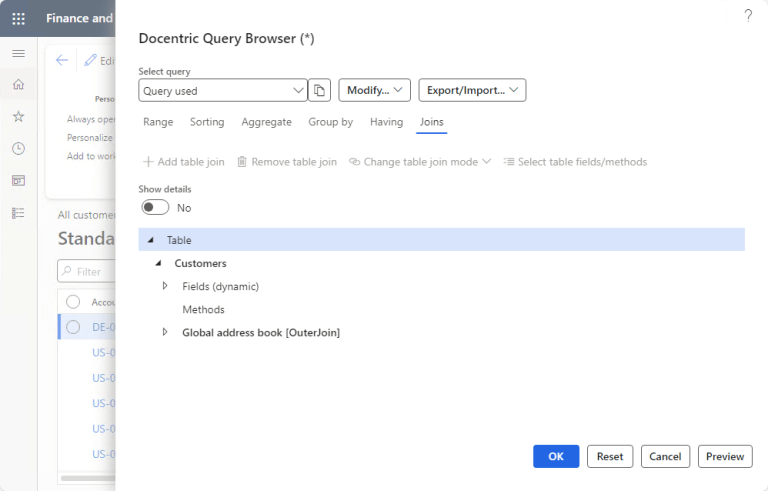Open Modules list icon in sidebar
Viewport: 768px width, 491px height.
pyautogui.click(x=18, y=213)
